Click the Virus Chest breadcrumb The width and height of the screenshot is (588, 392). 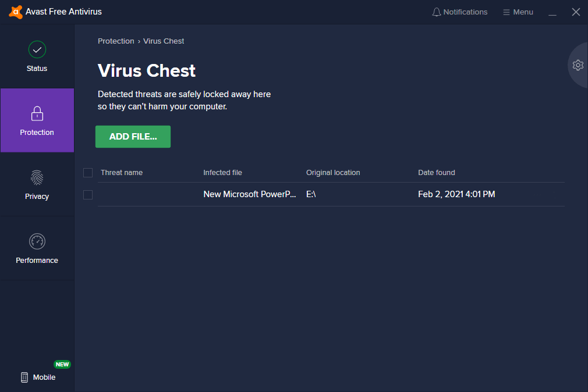(164, 41)
